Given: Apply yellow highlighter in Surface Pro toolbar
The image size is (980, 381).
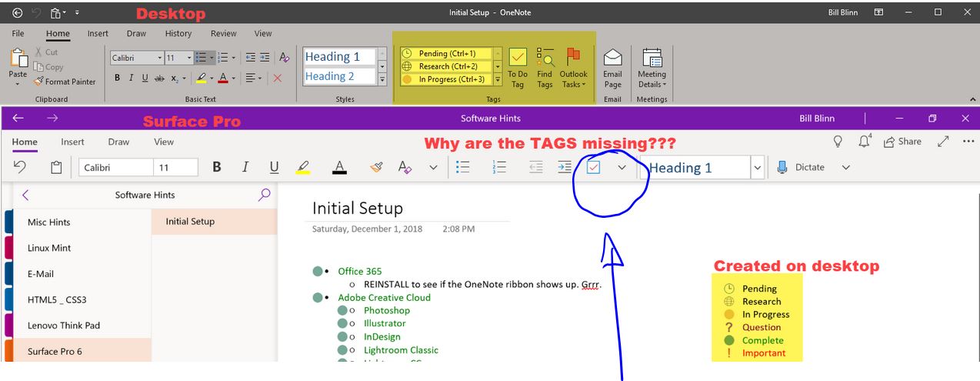Looking at the screenshot, I should 303,167.
